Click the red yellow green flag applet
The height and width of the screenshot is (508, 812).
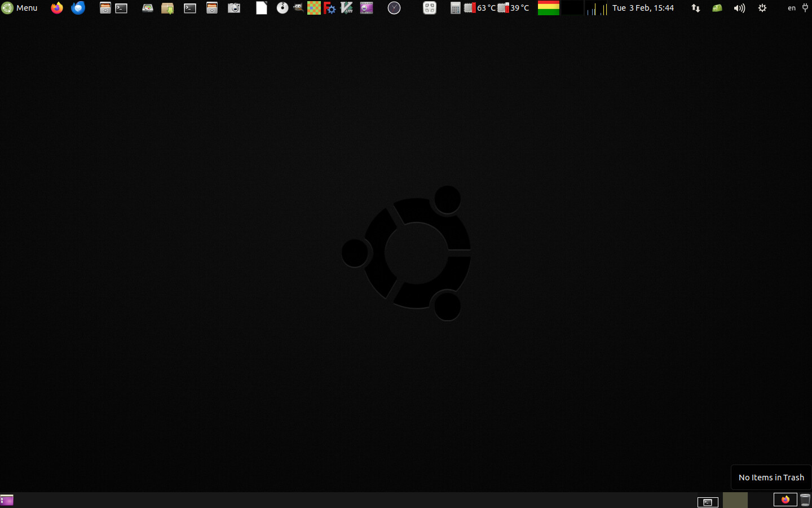click(x=548, y=8)
